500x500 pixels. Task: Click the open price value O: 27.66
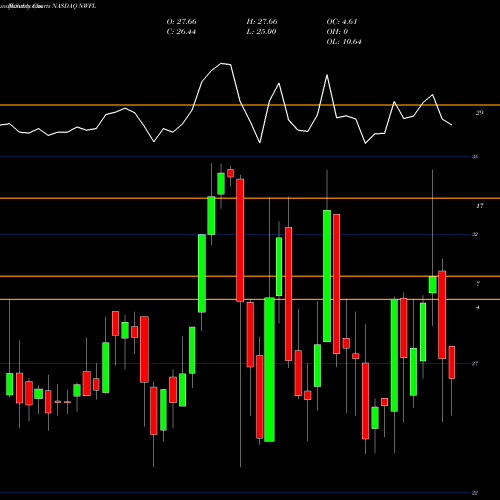[x=181, y=22]
